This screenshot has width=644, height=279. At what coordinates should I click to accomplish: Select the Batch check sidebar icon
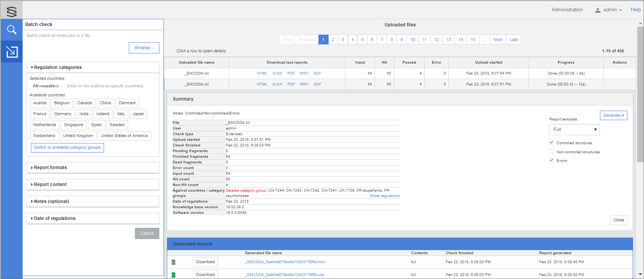12,52
